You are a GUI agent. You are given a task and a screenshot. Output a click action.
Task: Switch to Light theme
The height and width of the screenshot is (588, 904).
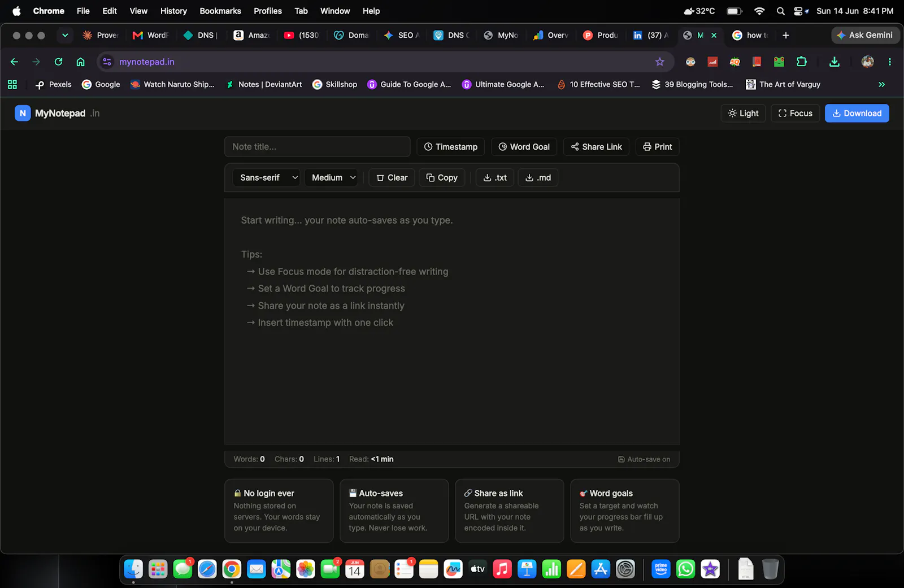click(x=743, y=113)
